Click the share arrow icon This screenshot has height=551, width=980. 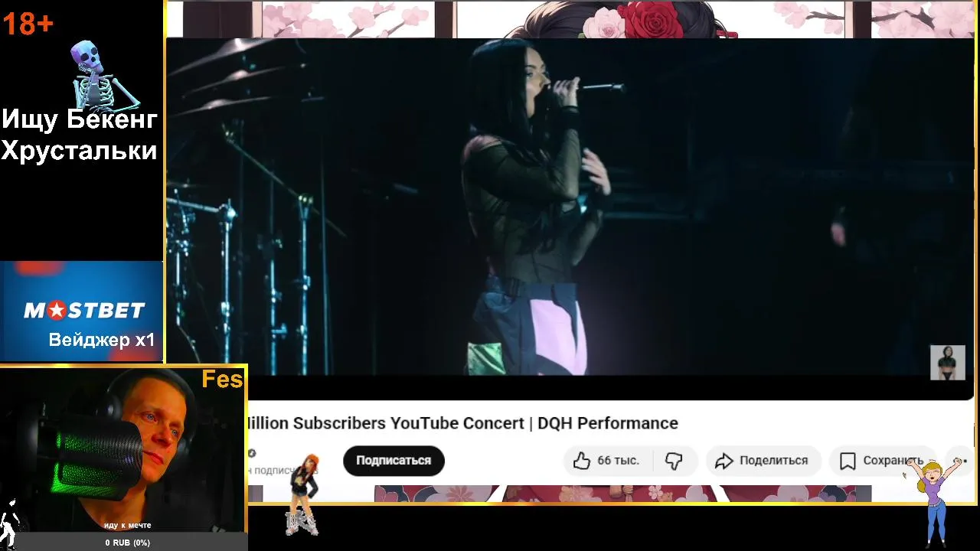pos(724,461)
